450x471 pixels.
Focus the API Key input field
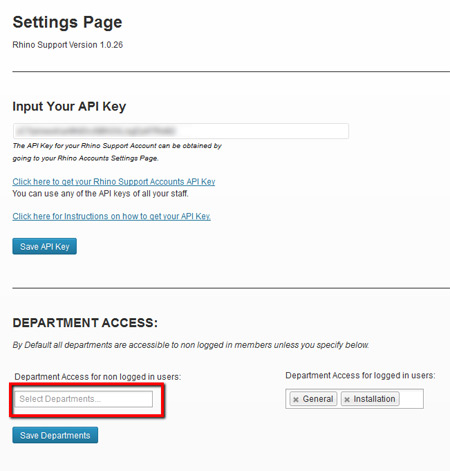pos(181,131)
